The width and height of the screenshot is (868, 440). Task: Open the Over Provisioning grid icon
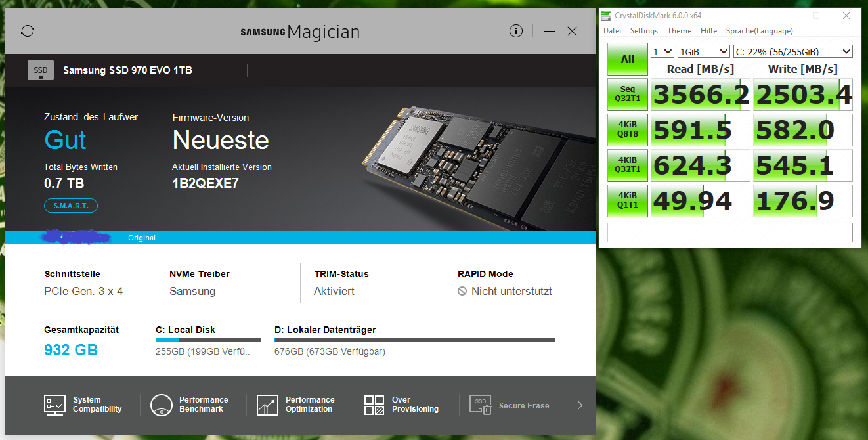[374, 405]
